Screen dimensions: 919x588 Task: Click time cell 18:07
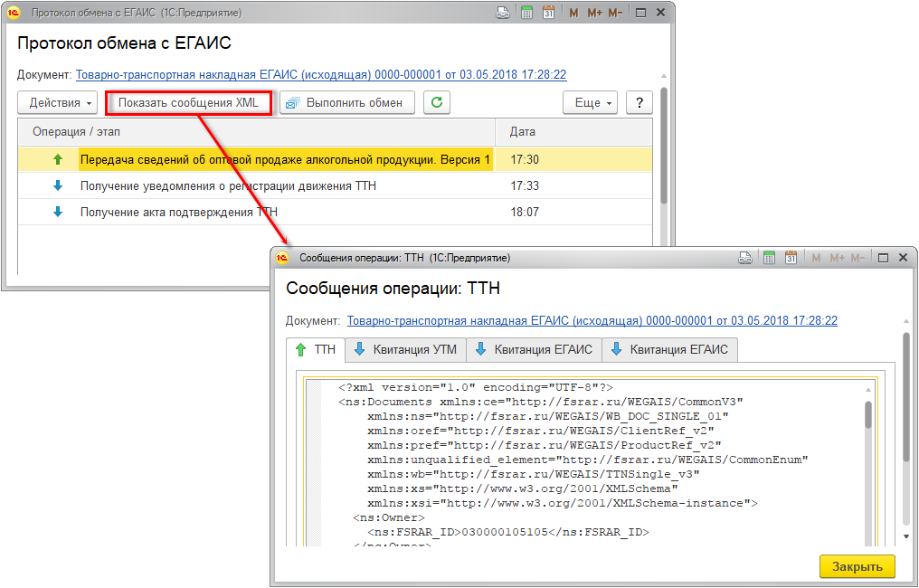click(x=525, y=212)
